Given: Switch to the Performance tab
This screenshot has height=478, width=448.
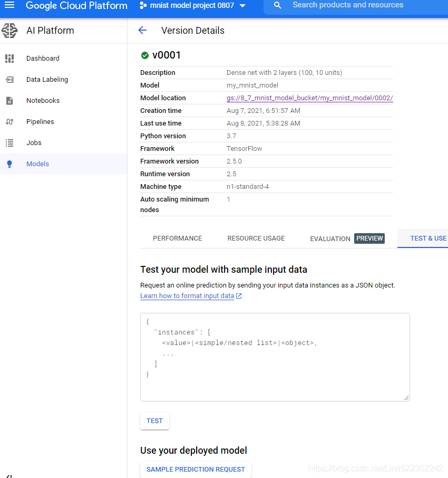Looking at the screenshot, I should point(177,238).
